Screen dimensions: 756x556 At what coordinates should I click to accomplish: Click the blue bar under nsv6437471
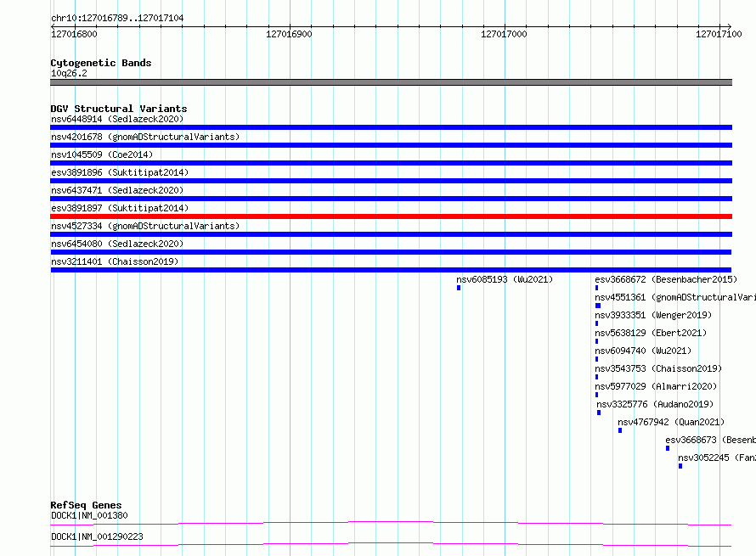391,199
